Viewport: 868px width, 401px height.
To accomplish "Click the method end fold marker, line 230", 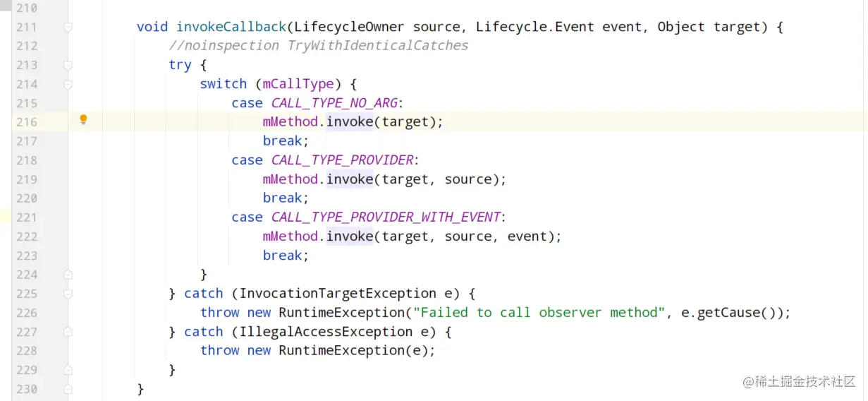I will 68,388.
